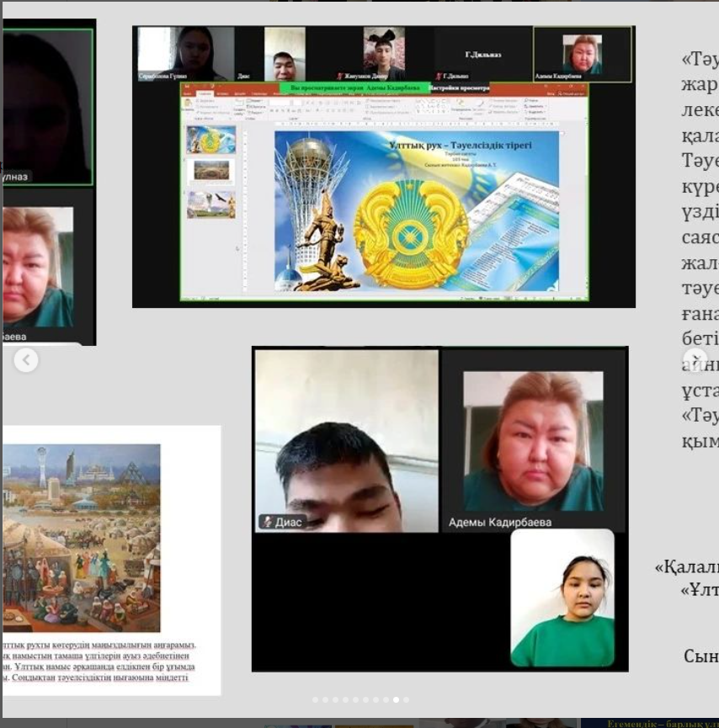This screenshot has height=728, width=719.
Task: Jump to the last carousel indicator dot
Action: pyautogui.click(x=407, y=699)
